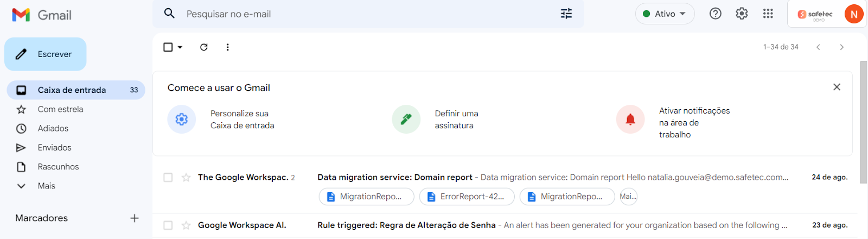This screenshot has height=239, width=868.
Task: Click Ativar notificações na área de trabalho
Action: point(694,123)
